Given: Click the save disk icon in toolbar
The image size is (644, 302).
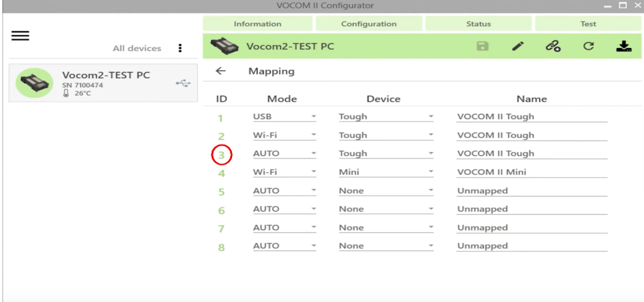Looking at the screenshot, I should coord(482,46).
